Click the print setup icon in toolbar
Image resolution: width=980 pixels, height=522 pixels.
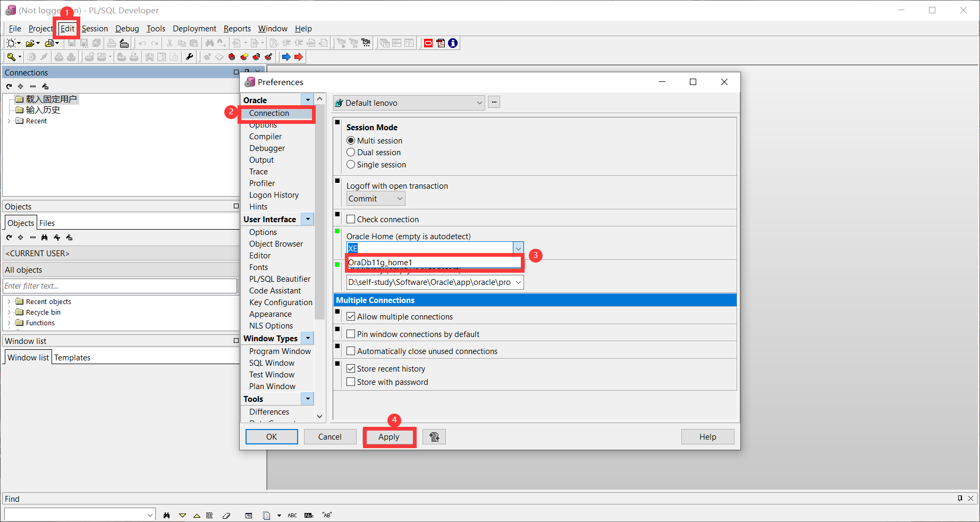click(x=124, y=43)
